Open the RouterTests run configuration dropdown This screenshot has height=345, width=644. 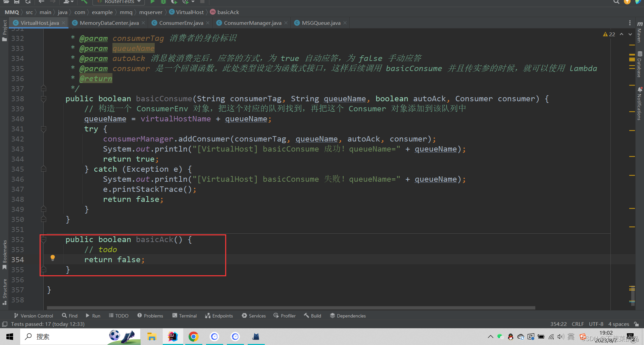pos(119,2)
